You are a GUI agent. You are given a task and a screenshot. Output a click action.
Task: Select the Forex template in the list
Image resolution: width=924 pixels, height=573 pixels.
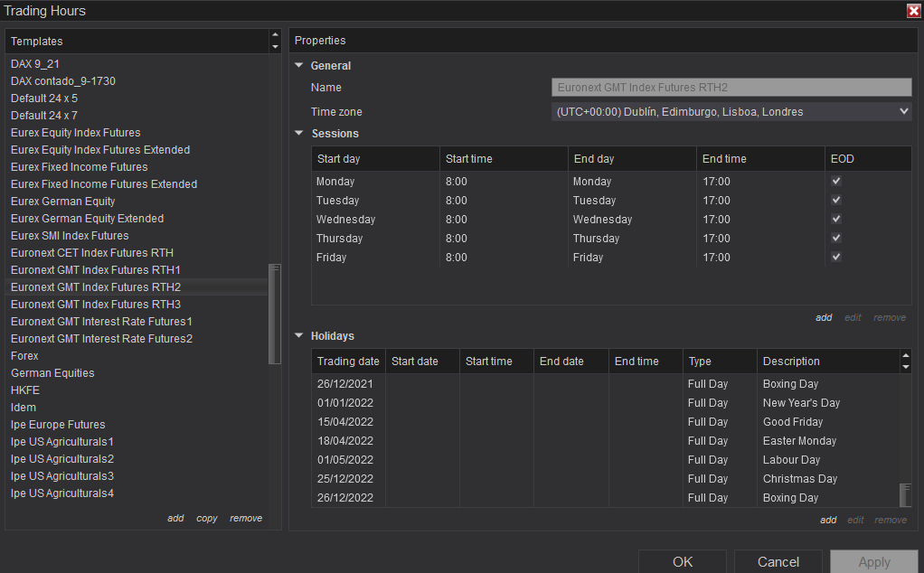coord(25,356)
